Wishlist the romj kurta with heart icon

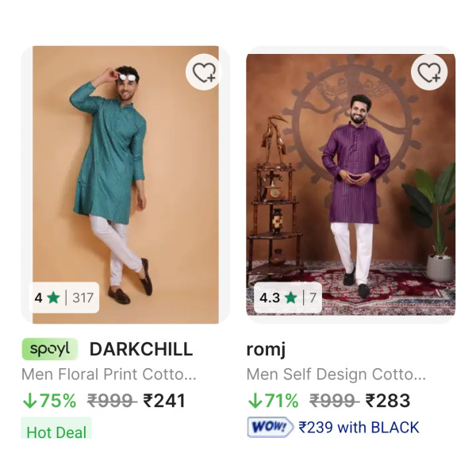tap(429, 72)
